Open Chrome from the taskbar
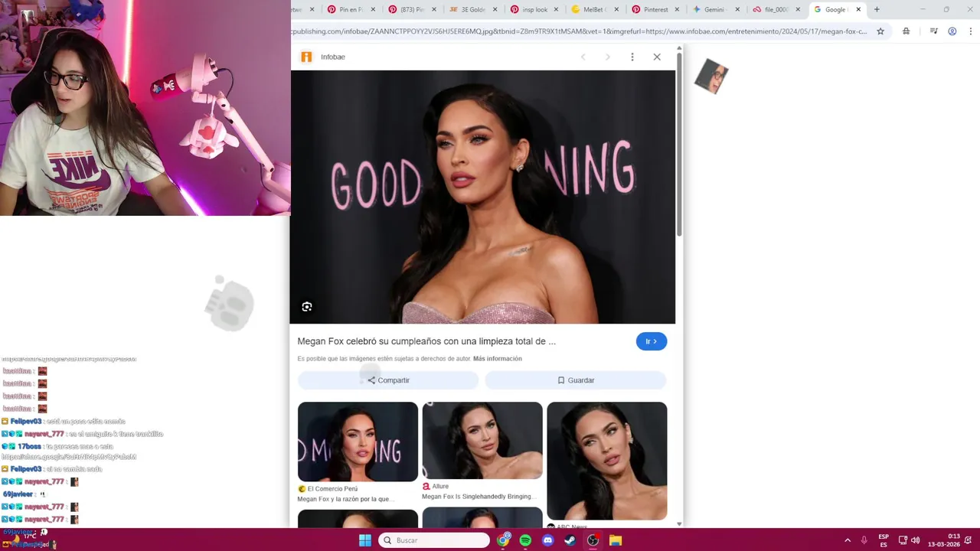The image size is (980, 551). coord(503,540)
